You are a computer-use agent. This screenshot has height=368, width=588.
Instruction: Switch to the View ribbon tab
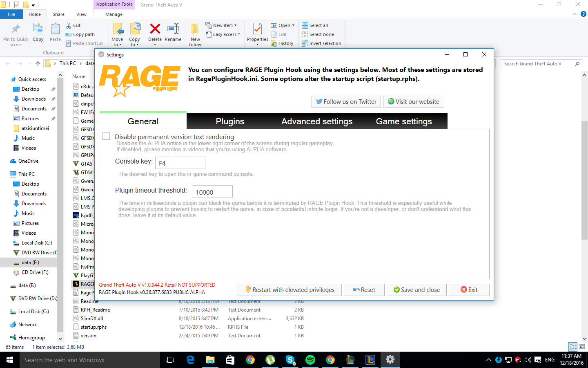[x=81, y=14]
